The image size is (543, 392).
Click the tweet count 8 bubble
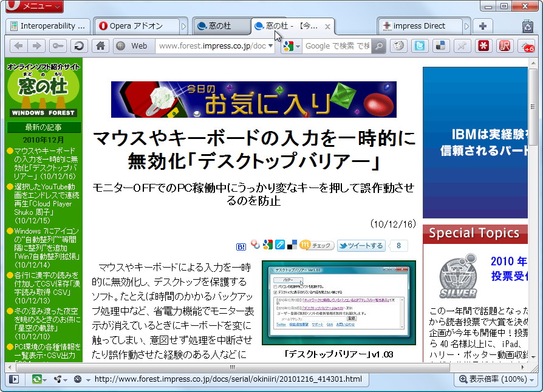pyautogui.click(x=398, y=246)
